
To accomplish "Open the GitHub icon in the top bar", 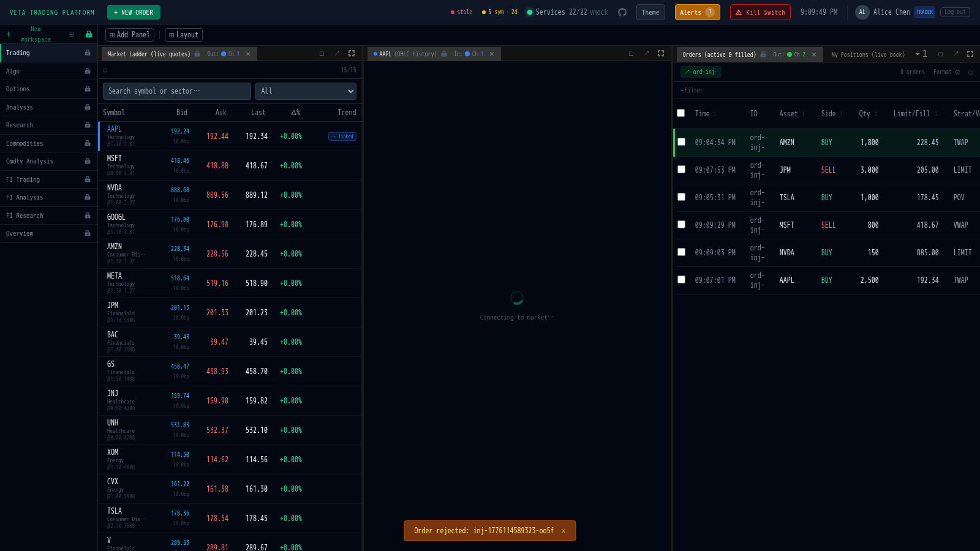I will point(622,12).
